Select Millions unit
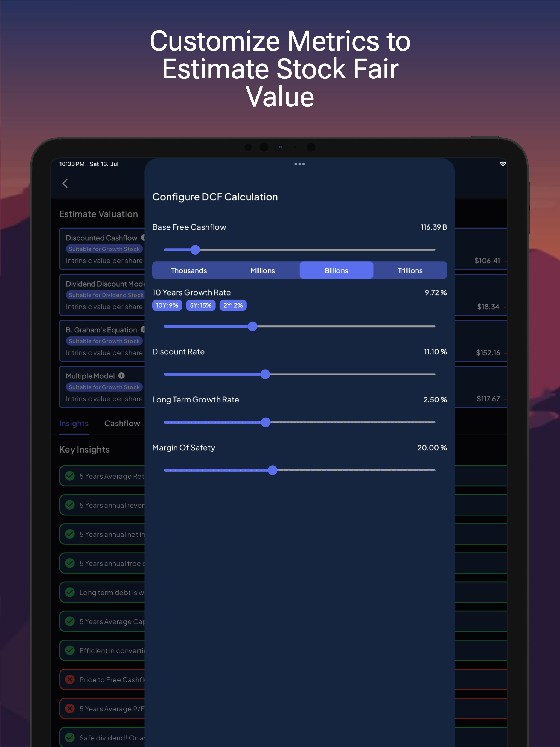This screenshot has height=747, width=560. click(263, 270)
